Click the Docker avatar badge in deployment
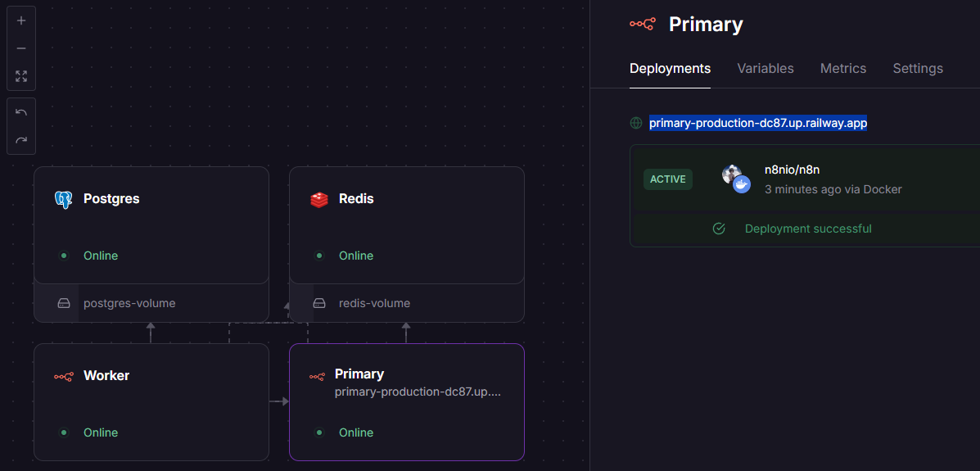 [x=741, y=184]
